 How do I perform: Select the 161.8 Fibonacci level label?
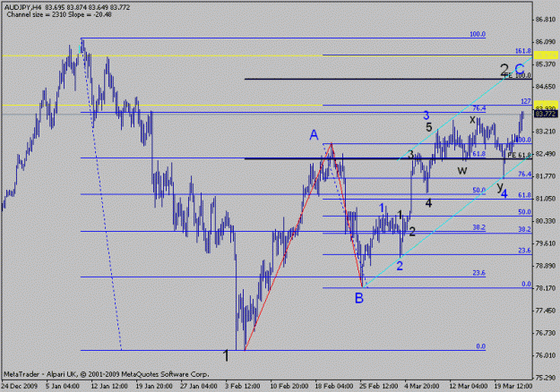pyautogui.click(x=523, y=51)
